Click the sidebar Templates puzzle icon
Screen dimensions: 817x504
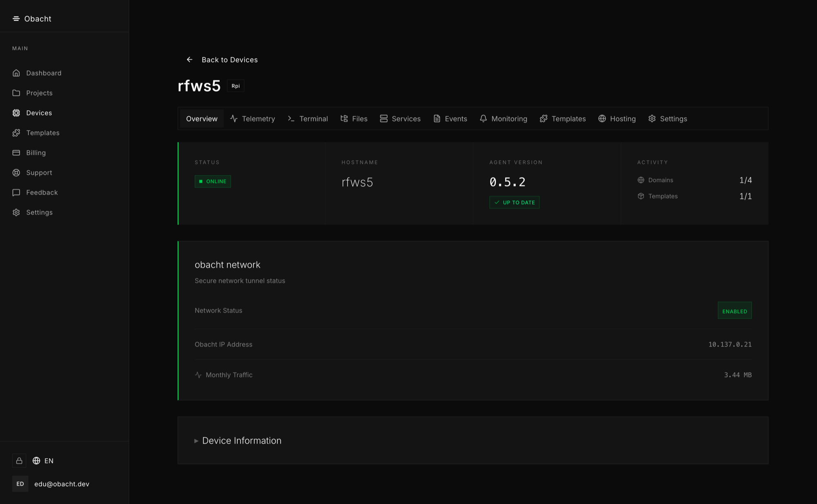16,133
